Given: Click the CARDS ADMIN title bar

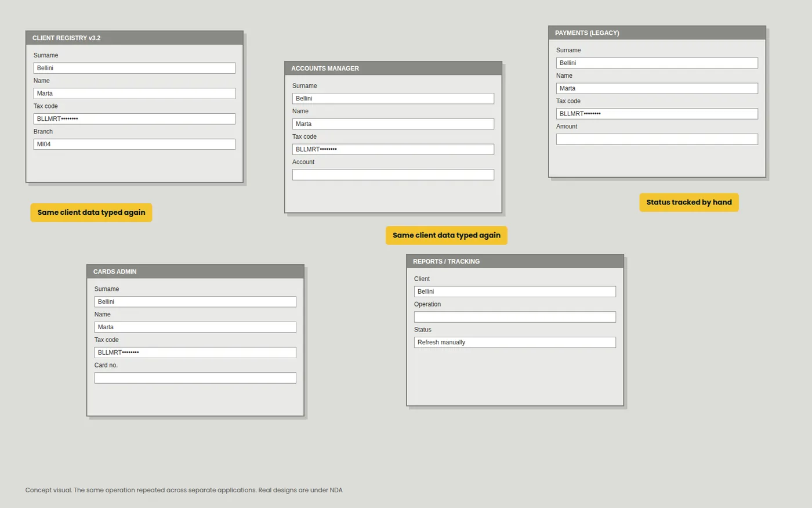Looking at the screenshot, I should (195, 272).
